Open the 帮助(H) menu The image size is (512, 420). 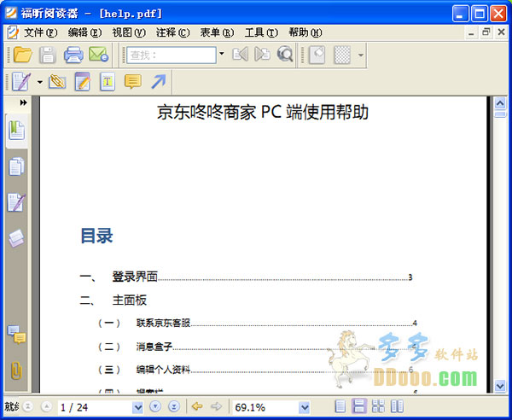pos(305,32)
